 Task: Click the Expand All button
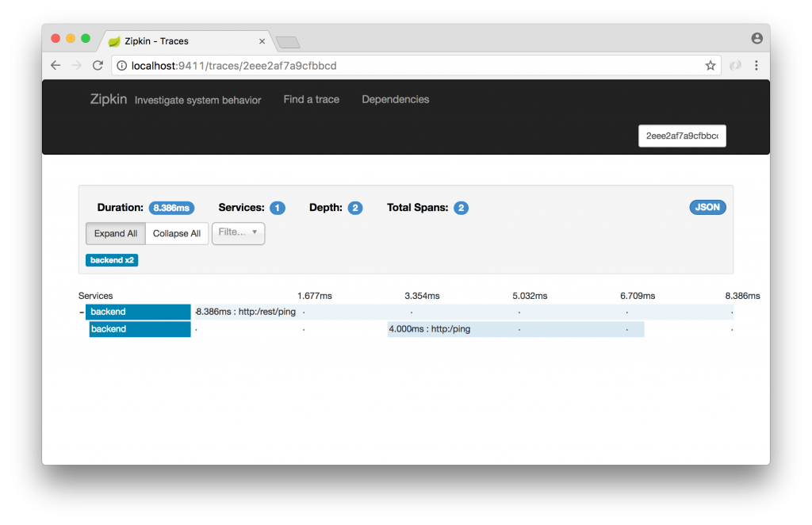[x=116, y=233]
